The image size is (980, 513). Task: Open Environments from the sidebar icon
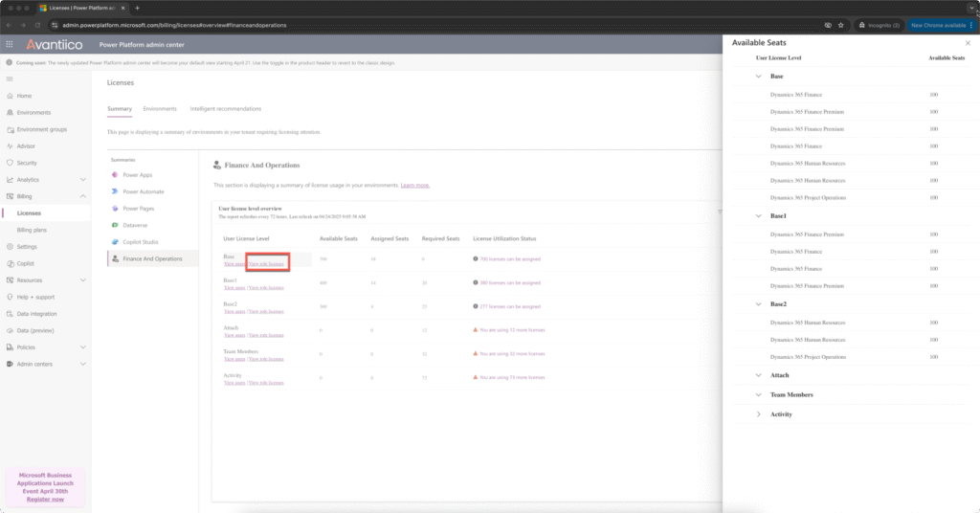(x=10, y=113)
